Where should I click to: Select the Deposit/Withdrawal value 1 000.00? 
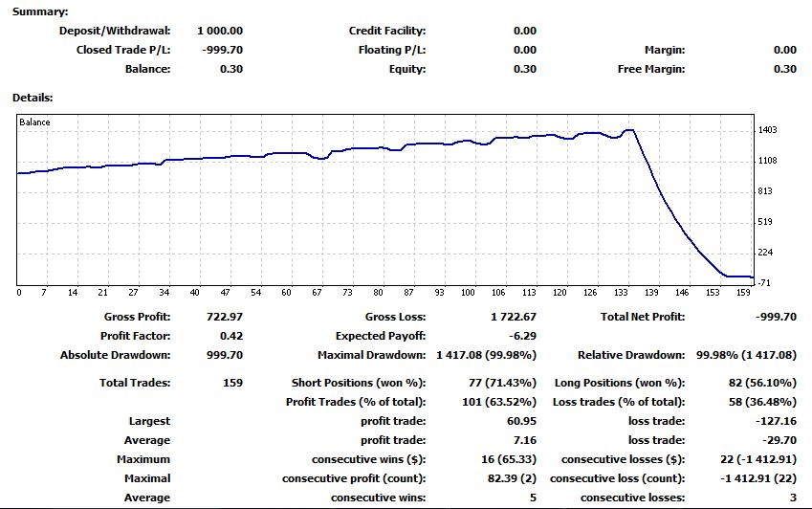click(x=220, y=31)
